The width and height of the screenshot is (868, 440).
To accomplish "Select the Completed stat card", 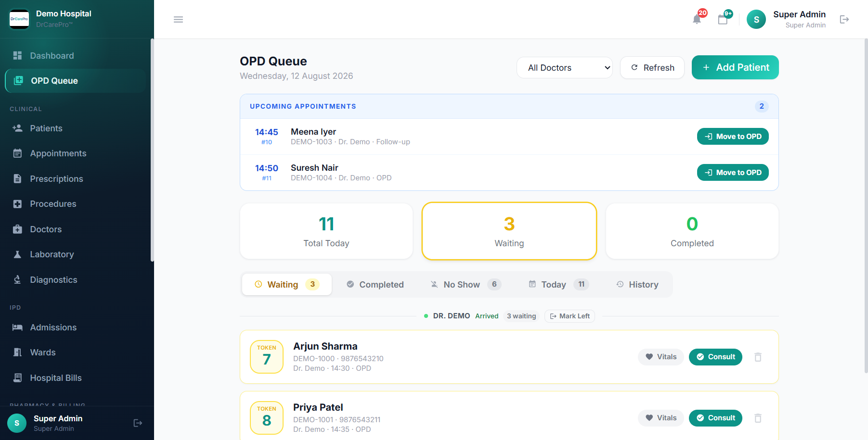I will pos(692,231).
